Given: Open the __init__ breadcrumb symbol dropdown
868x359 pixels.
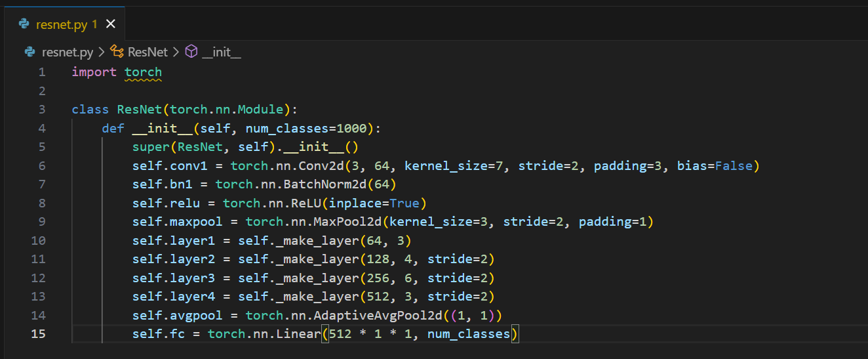Looking at the screenshot, I should coord(222,52).
